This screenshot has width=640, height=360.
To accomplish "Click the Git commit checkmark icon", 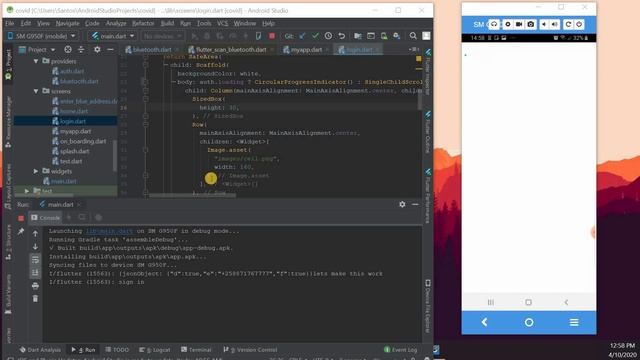I will point(315,36).
